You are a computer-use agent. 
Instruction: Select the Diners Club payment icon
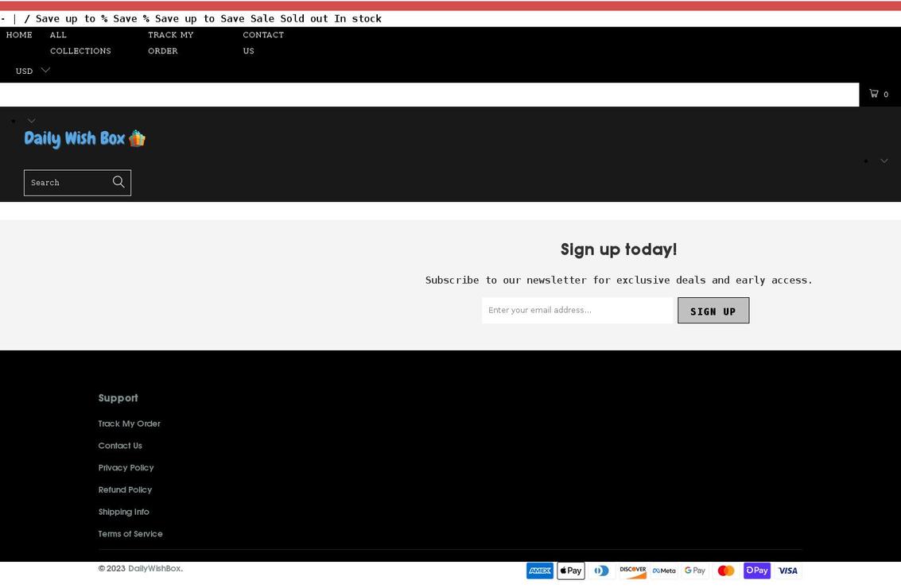[x=602, y=571]
